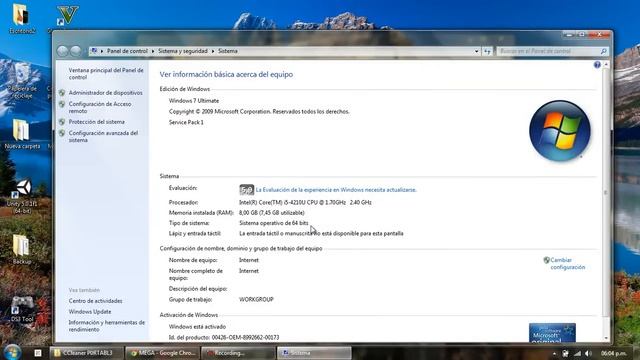Expand the dropdown arrow before Panel de control
Viewport: 640px width, 360px height.
(102, 51)
